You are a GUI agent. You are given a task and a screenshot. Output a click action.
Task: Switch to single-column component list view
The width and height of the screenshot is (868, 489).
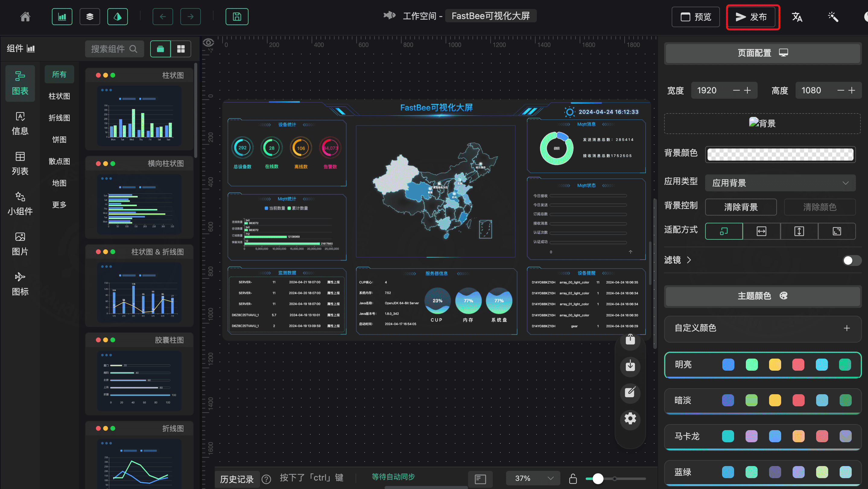pos(160,49)
